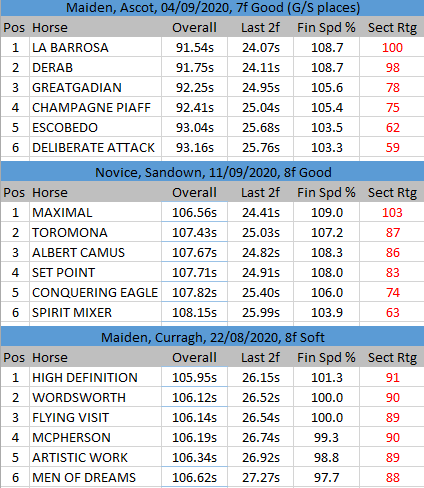
Task: Select the LA BARROSA horse name cell
Action: [x=95, y=47]
